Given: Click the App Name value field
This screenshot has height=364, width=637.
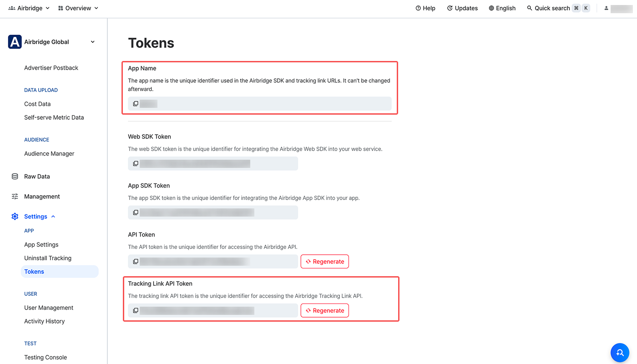Looking at the screenshot, I should (x=260, y=104).
